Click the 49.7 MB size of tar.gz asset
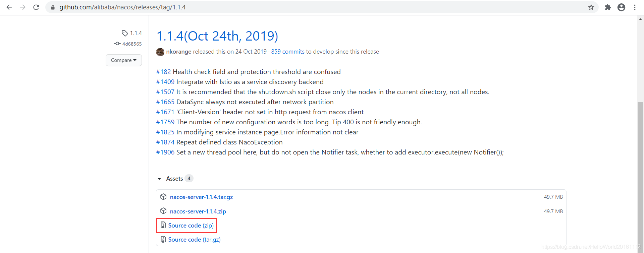This screenshot has width=644, height=253. click(x=553, y=197)
